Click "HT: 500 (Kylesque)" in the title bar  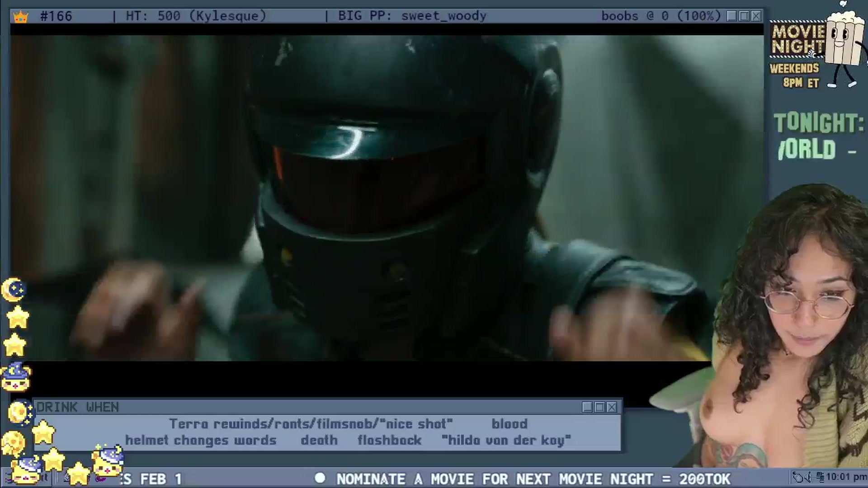(196, 16)
